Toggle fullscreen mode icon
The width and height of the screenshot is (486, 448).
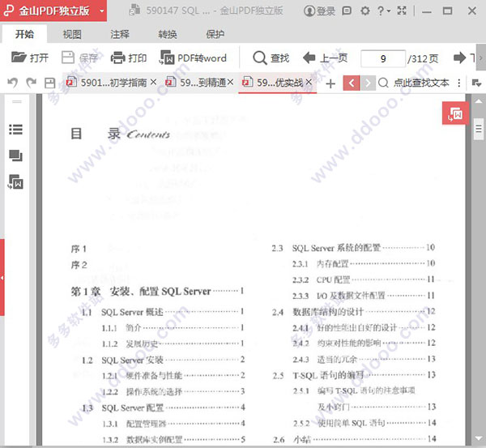tap(402, 11)
